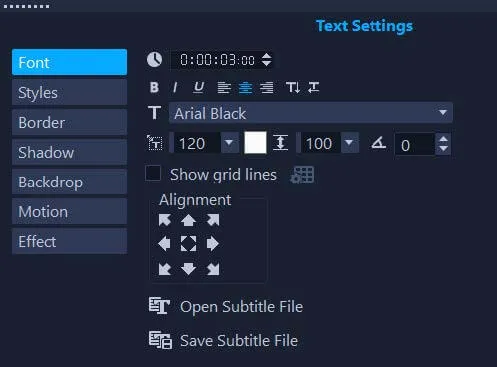Toggle italic text formatting

(175, 87)
